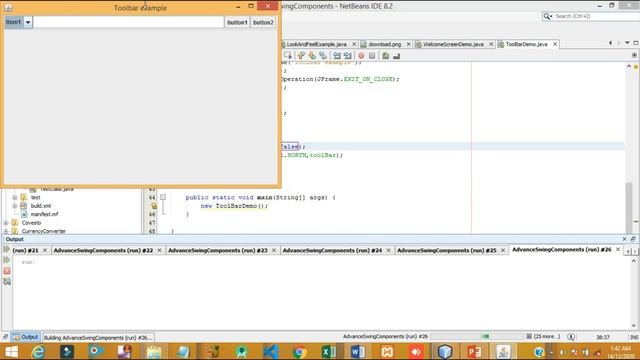Click the stop macro recording icon
The width and height of the screenshot is (640, 360).
click(372, 56)
